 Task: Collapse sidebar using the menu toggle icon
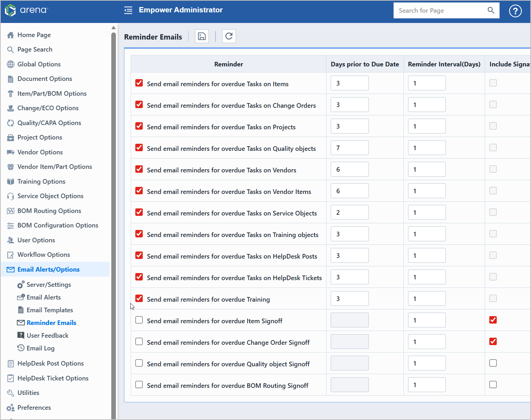(x=128, y=10)
